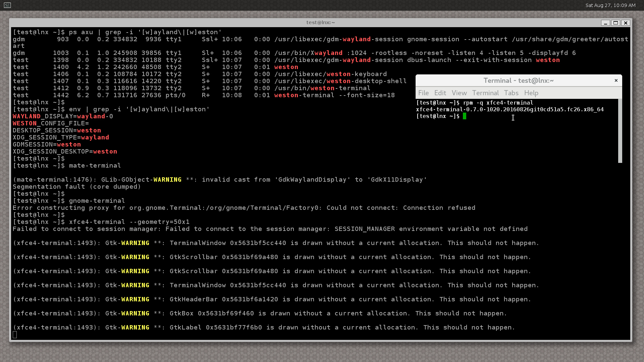The width and height of the screenshot is (644, 362).
Task: Click the xfce4 Terminal title bar
Action: (x=518, y=80)
